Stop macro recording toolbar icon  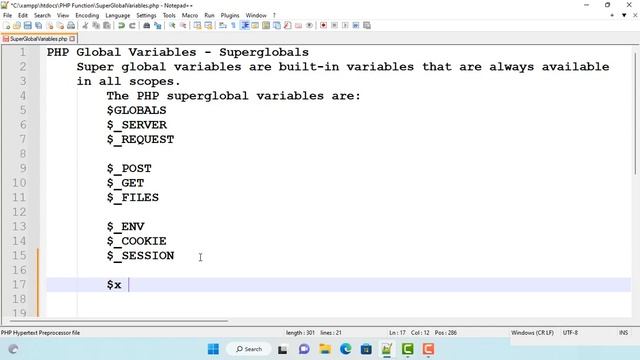[x=334, y=25]
